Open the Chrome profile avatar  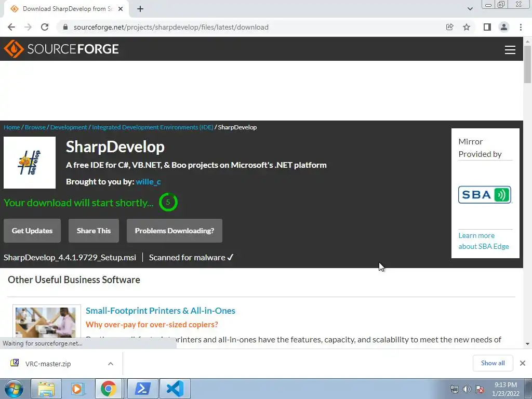pyautogui.click(x=504, y=27)
